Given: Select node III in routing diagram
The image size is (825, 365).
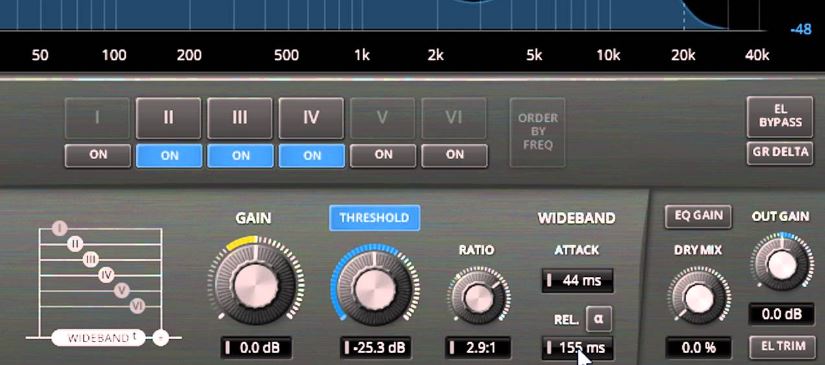Looking at the screenshot, I should tap(91, 259).
